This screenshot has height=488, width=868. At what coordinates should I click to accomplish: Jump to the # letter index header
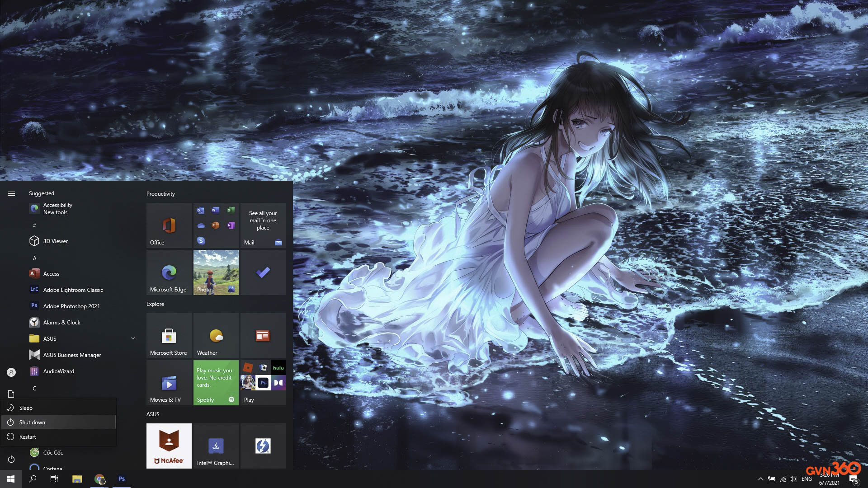[34, 225]
